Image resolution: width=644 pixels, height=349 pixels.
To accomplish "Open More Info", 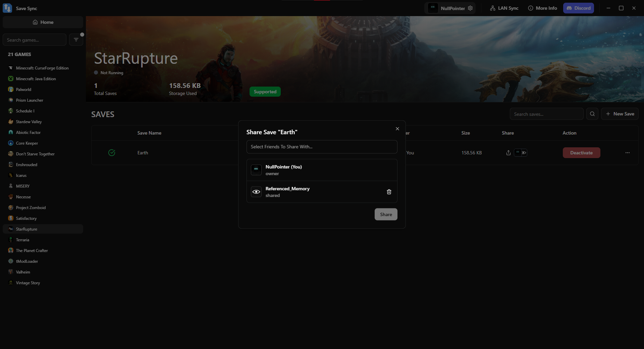I will tap(542, 8).
